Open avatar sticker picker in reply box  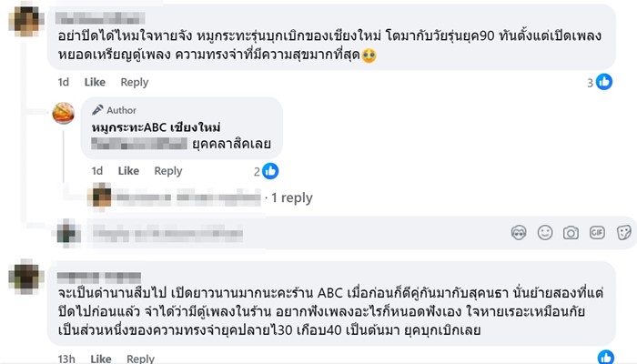520,232
